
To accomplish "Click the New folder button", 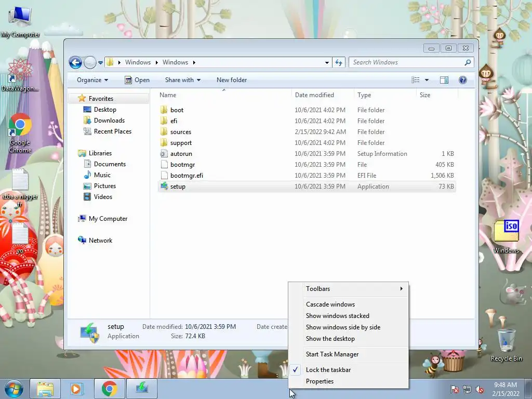I will click(232, 80).
